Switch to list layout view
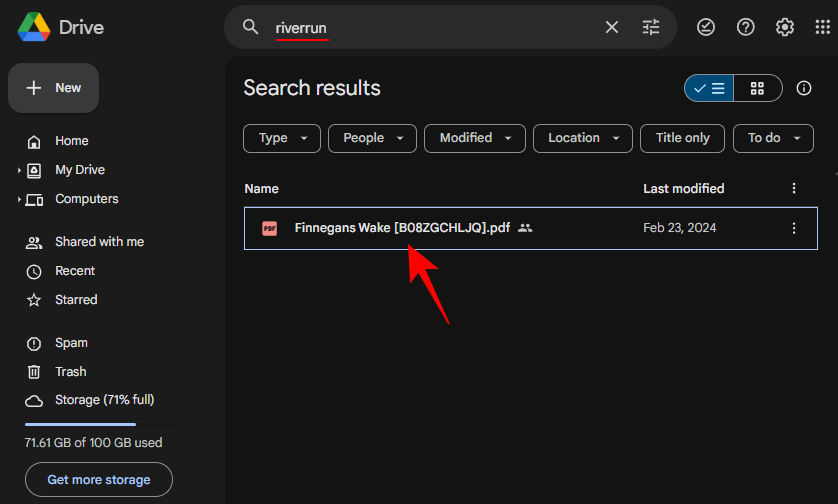Screen dimensions: 838x504 click(709, 88)
